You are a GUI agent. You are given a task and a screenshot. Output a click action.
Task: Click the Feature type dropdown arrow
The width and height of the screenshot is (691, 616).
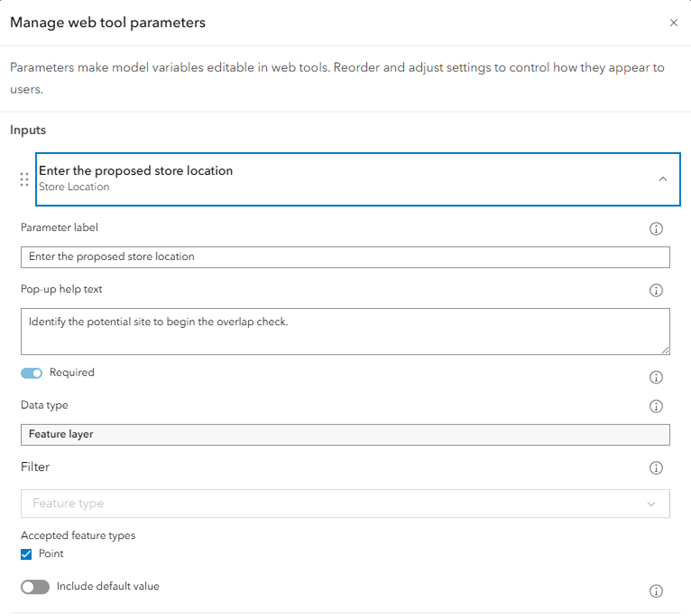tap(651, 504)
